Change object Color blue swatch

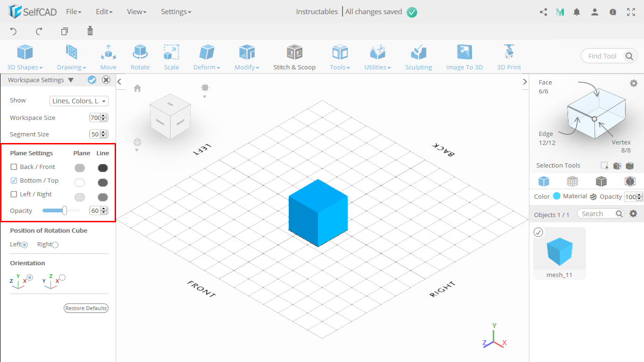click(557, 196)
